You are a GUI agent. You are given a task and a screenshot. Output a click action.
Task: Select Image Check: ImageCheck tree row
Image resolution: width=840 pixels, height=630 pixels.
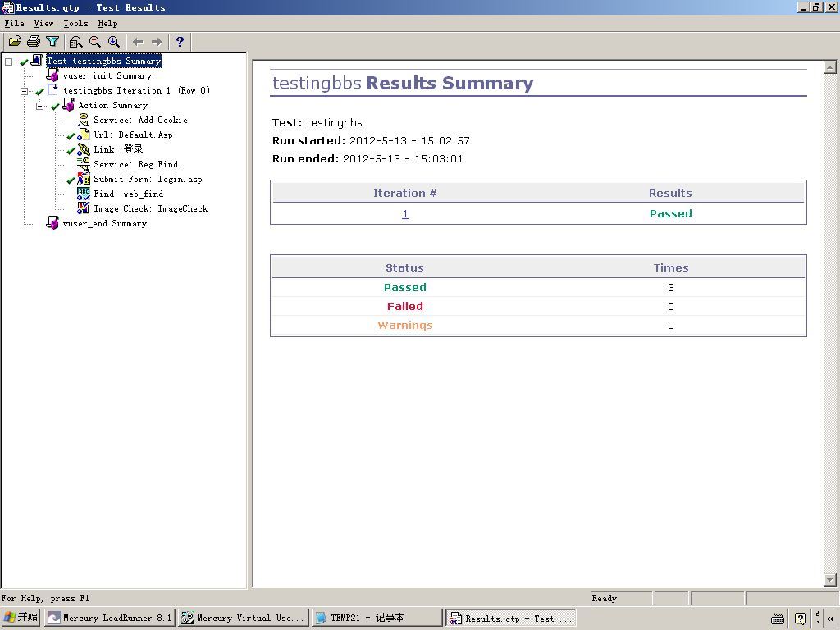point(151,208)
